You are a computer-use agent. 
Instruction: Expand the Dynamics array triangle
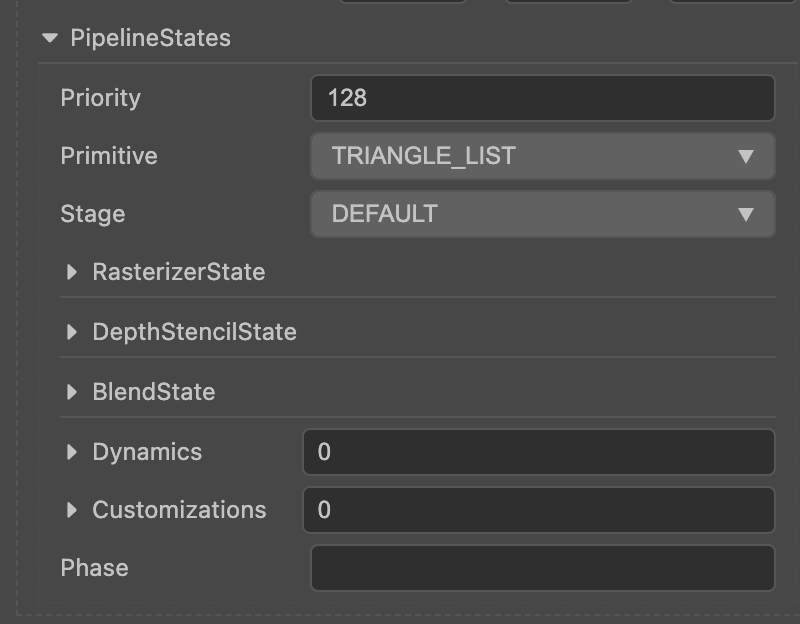[x=71, y=452]
